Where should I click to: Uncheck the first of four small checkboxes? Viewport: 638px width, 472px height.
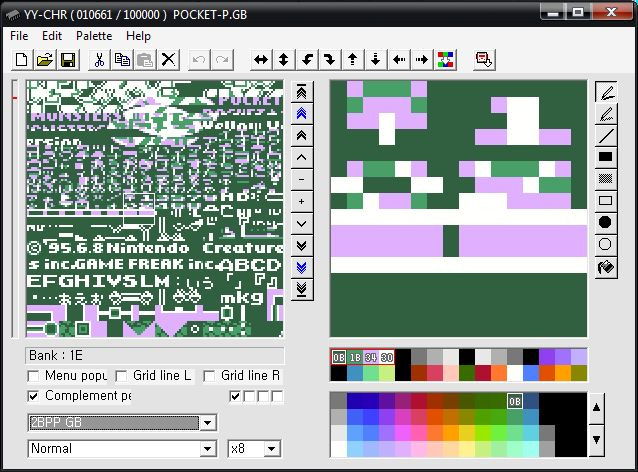click(235, 396)
